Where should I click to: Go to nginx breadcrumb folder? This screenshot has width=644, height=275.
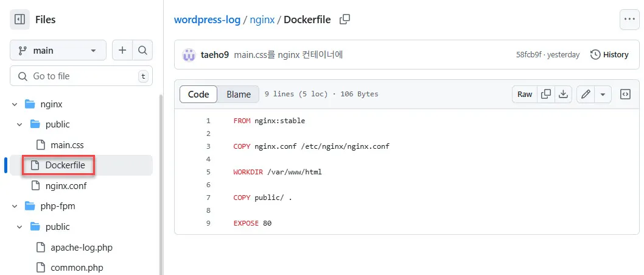coord(262,20)
